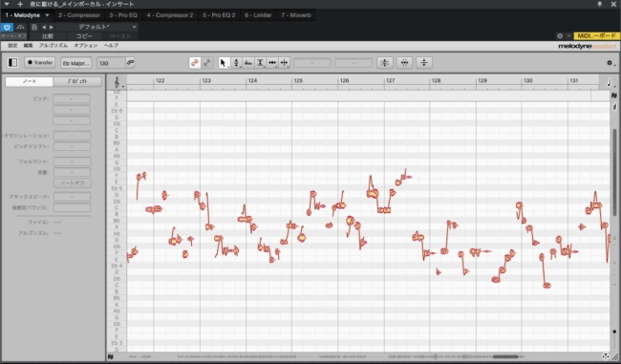This screenshot has height=364, width=621.
Task: Open the treble clef pitch ruler dropdown
Action: click(x=118, y=82)
